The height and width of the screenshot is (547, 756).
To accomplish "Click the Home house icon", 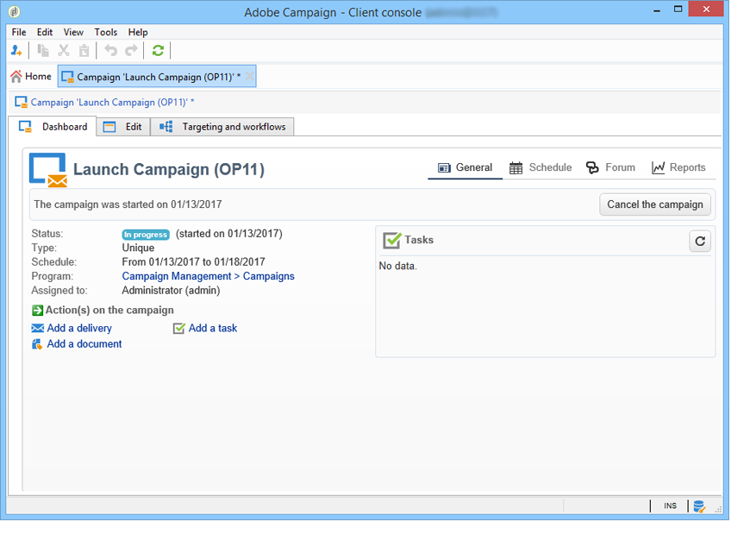I will [x=16, y=76].
